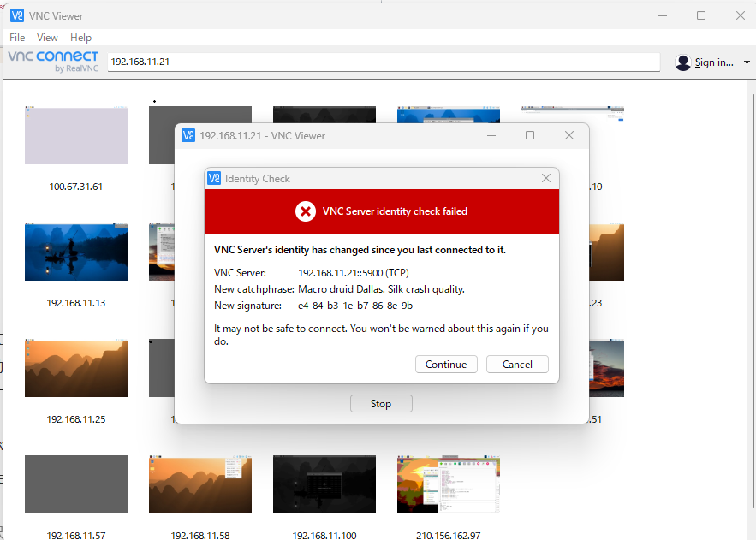Select the 210.156.162.97 connection thumbnail
The height and width of the screenshot is (540, 756).
tap(449, 484)
